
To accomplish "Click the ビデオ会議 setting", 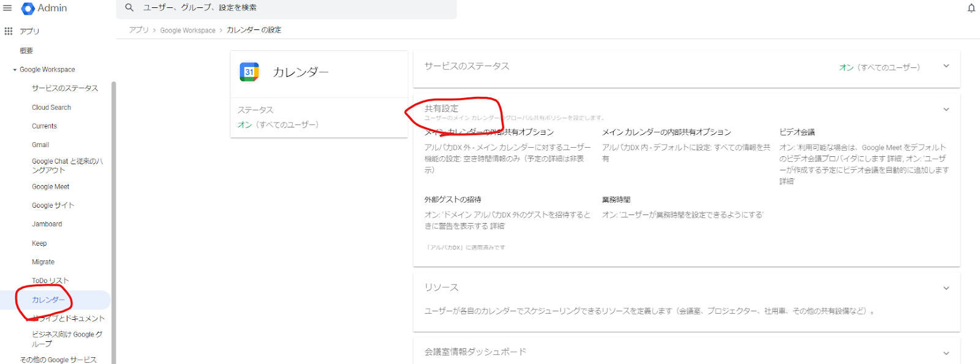I will coord(797,132).
